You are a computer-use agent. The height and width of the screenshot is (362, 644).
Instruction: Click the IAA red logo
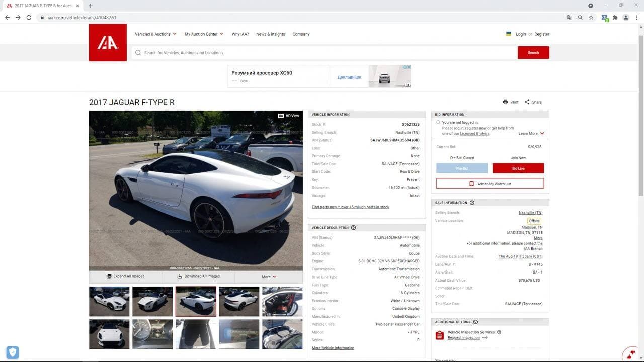point(108,43)
